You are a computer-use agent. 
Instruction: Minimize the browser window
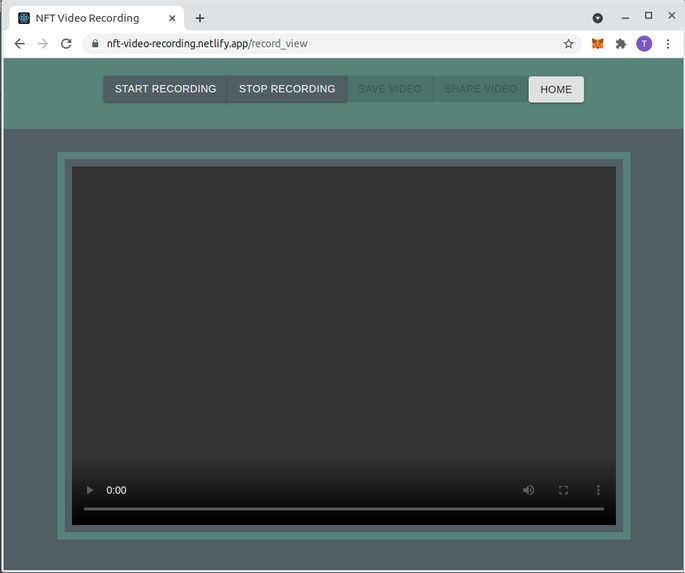coord(625,17)
